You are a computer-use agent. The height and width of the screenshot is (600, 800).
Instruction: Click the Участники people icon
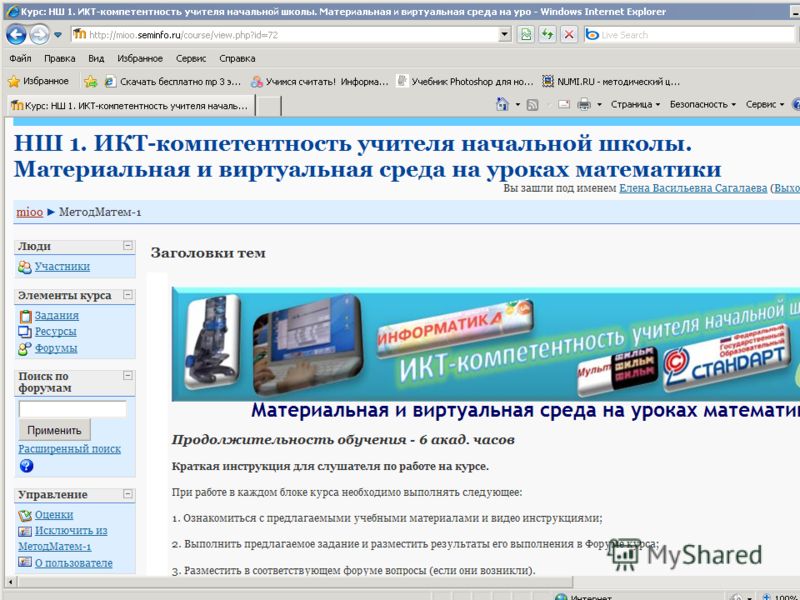point(24,267)
